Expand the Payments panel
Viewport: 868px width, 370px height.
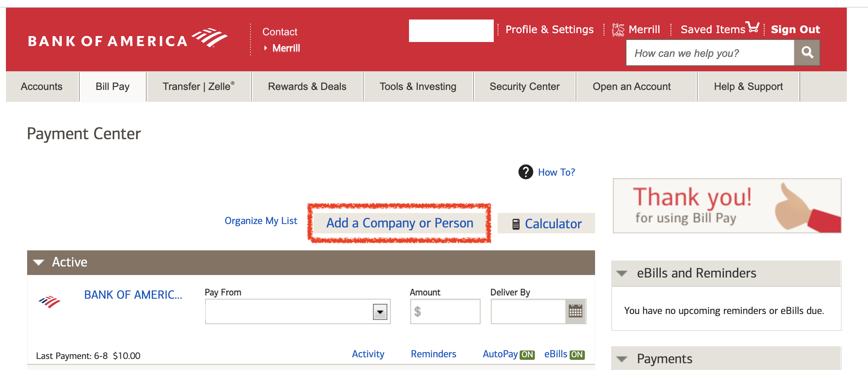(622, 359)
